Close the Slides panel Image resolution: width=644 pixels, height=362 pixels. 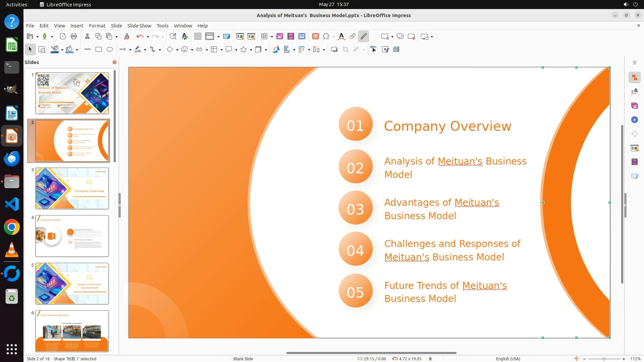[114, 62]
